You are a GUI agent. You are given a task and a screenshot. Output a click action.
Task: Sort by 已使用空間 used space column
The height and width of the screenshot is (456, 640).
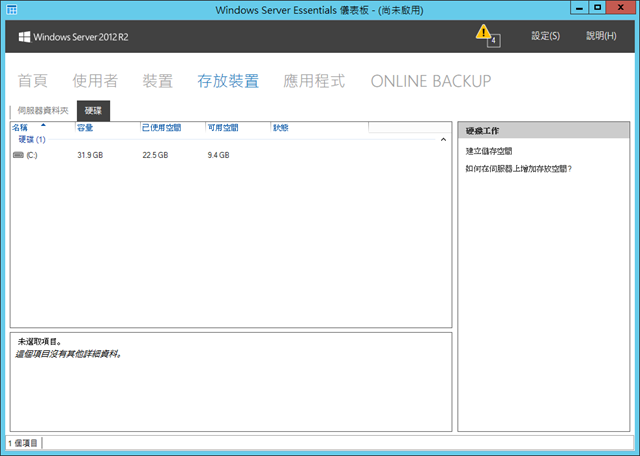click(173, 128)
